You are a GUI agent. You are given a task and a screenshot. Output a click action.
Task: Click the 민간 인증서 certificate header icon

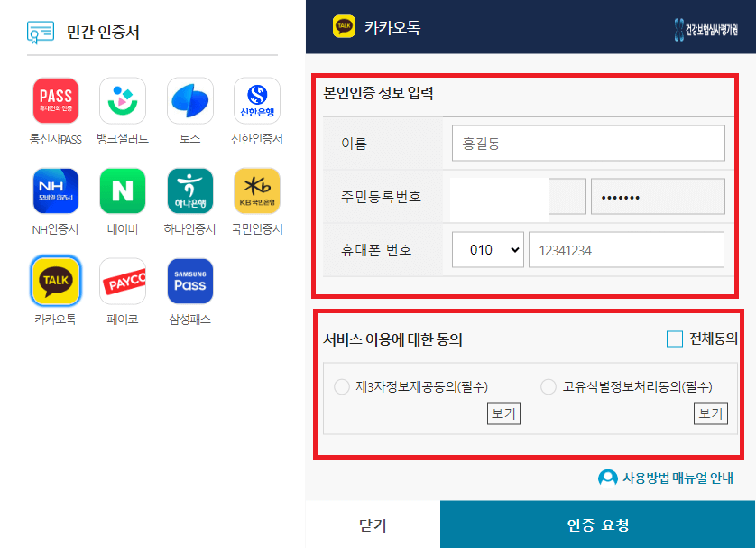click(x=41, y=32)
